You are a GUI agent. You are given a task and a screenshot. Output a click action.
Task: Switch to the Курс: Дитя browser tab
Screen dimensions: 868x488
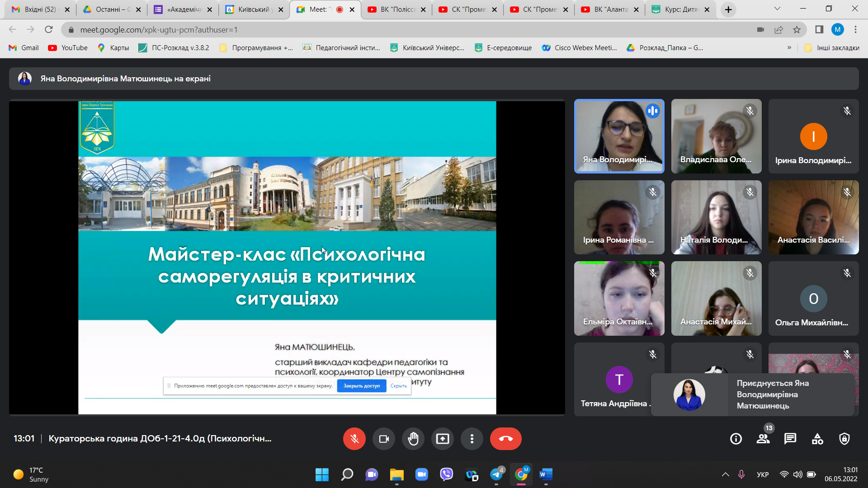pos(680,9)
